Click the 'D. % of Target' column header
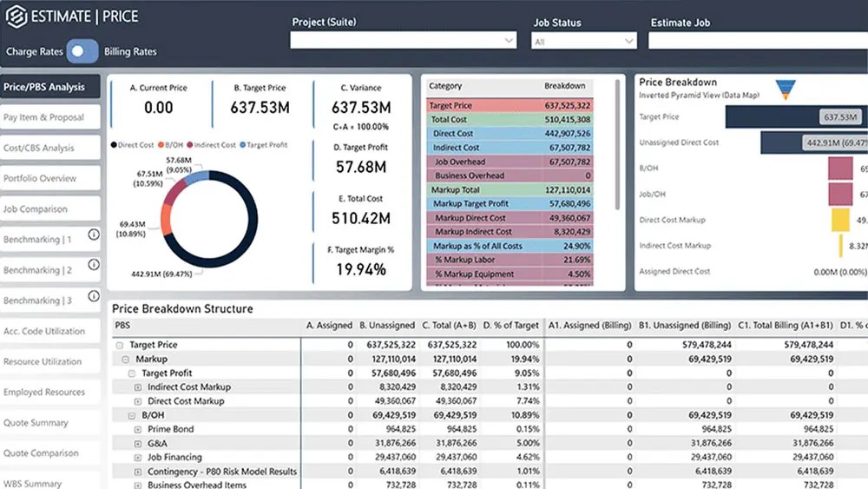The width and height of the screenshot is (868, 489). click(511, 326)
